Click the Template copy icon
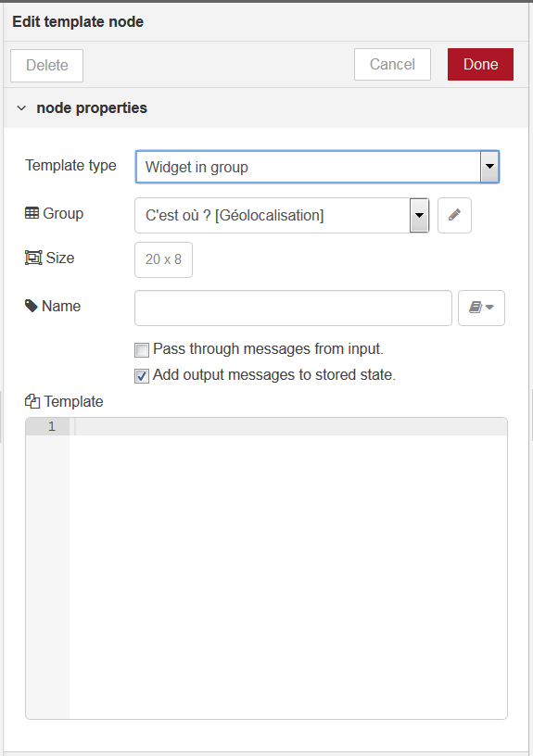The height and width of the screenshot is (756, 533). [x=32, y=401]
